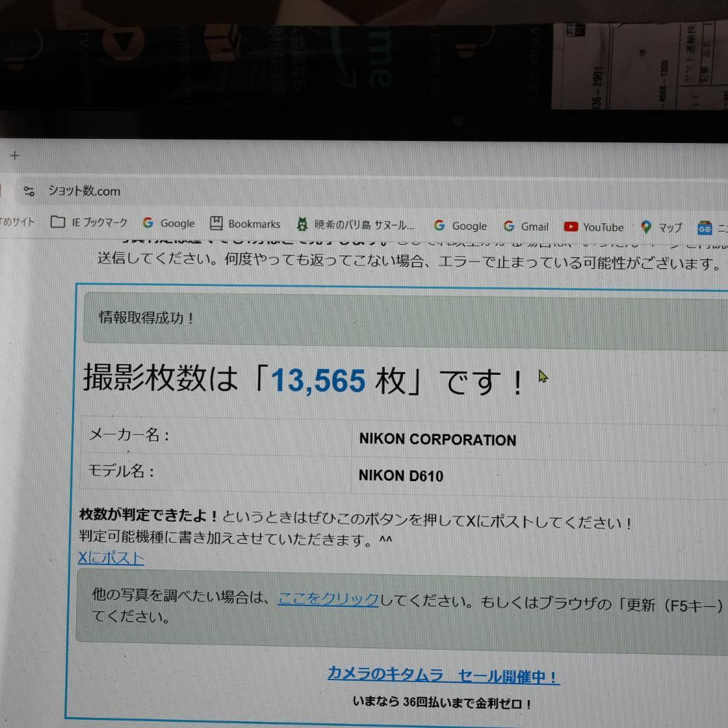Open the first Google bookmark next to IE ブックマーク

tap(169, 223)
